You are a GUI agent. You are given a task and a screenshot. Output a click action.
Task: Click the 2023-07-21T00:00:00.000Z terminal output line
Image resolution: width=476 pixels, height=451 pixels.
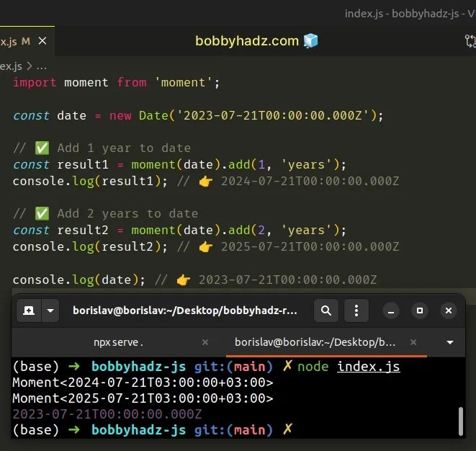click(x=107, y=414)
